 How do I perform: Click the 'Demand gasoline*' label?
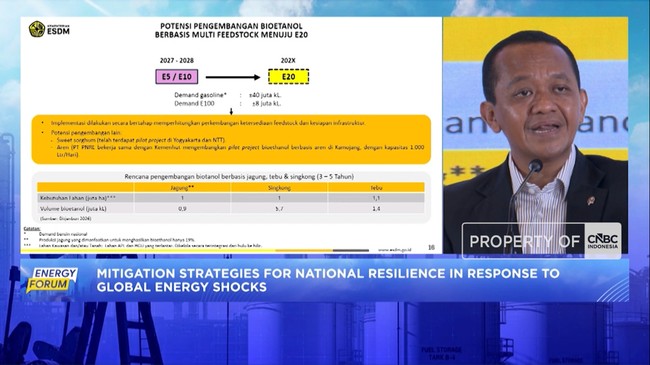click(x=200, y=95)
